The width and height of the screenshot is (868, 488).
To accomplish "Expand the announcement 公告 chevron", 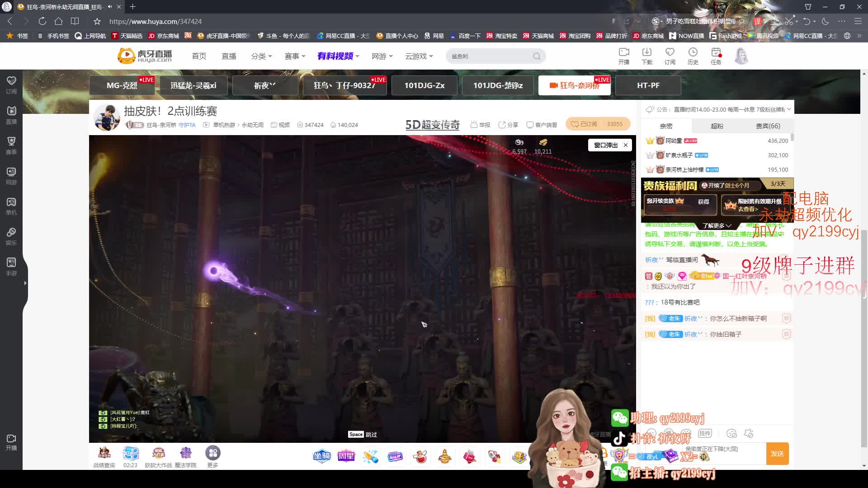I will click(x=789, y=109).
